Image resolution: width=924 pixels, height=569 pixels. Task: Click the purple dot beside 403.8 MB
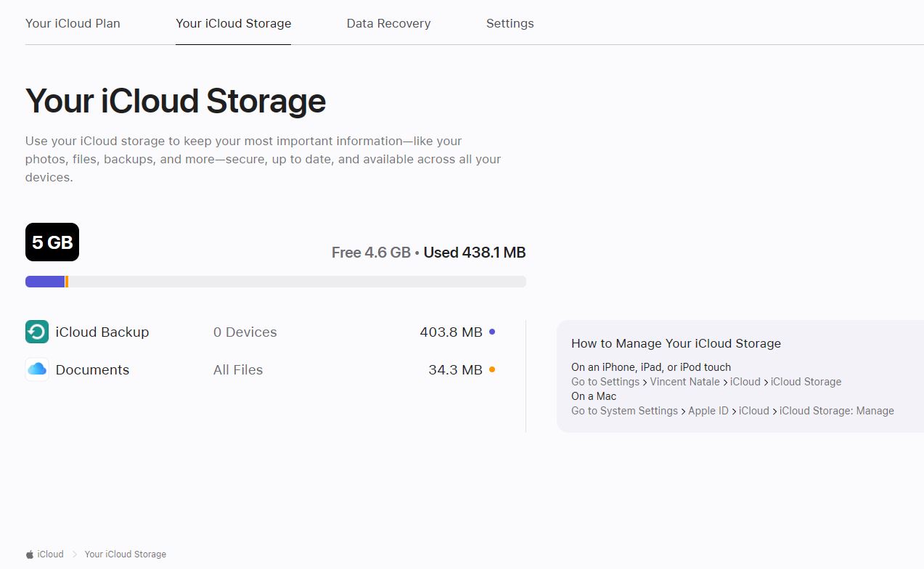492,332
